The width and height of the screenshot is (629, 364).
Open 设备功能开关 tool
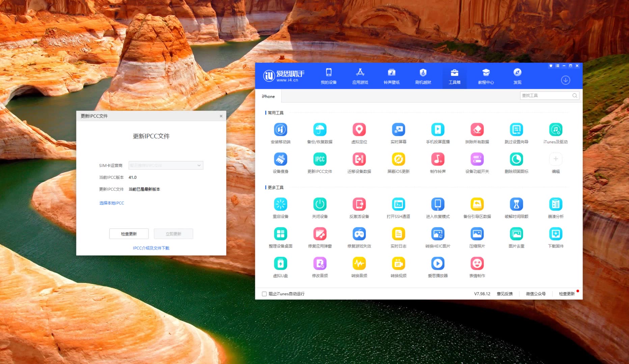[477, 159]
